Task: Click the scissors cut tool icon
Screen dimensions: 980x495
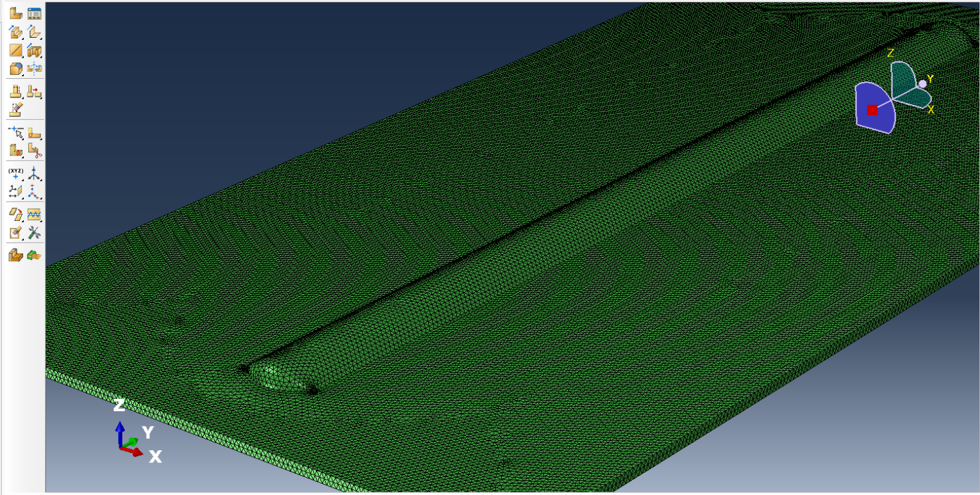Action: (x=35, y=151)
